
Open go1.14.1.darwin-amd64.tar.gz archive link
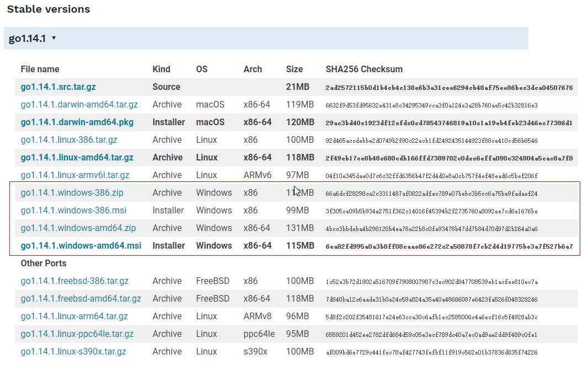click(79, 104)
